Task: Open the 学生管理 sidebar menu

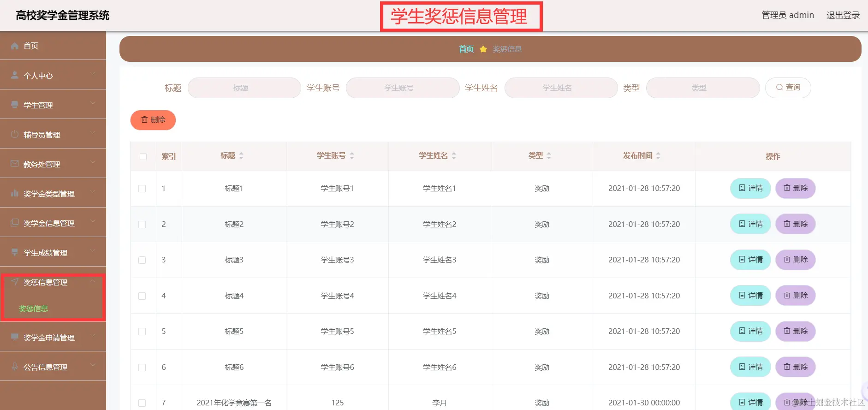Action: [x=53, y=105]
